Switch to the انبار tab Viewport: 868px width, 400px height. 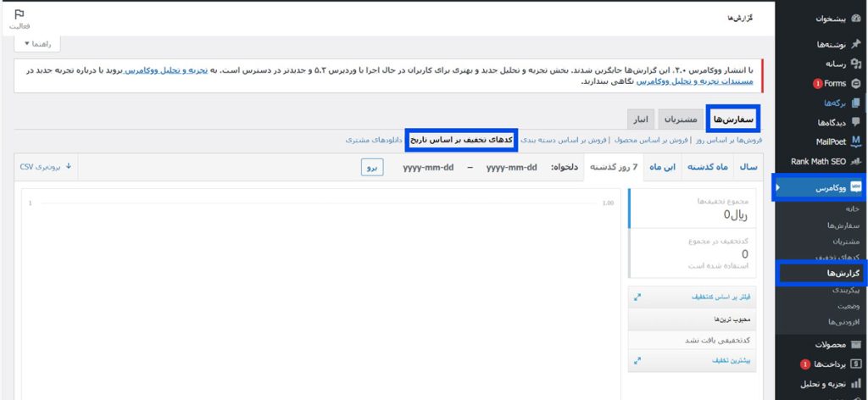coord(641,119)
